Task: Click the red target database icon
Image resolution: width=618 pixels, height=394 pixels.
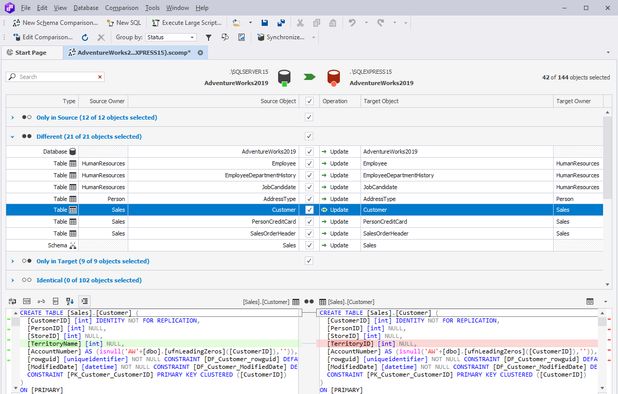Action: click(x=333, y=77)
